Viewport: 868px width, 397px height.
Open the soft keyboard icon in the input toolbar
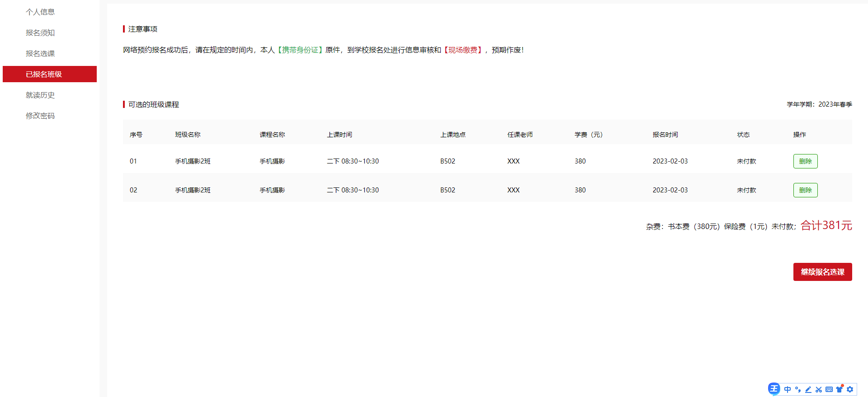tap(829, 389)
